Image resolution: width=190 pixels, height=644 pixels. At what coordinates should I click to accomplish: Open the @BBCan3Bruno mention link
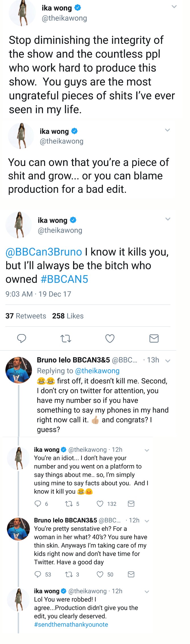44,252
